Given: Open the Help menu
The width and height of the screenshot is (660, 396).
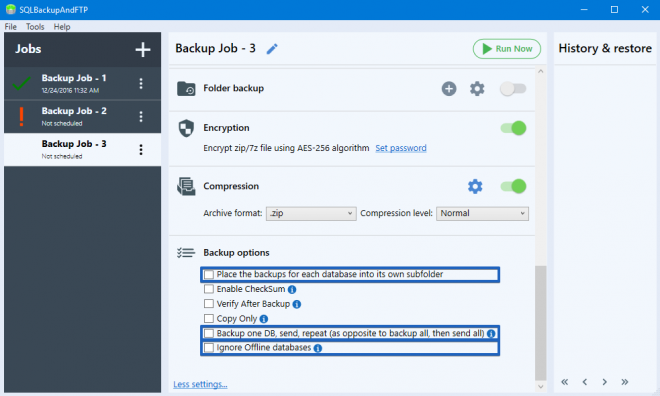Looking at the screenshot, I should 62,27.
